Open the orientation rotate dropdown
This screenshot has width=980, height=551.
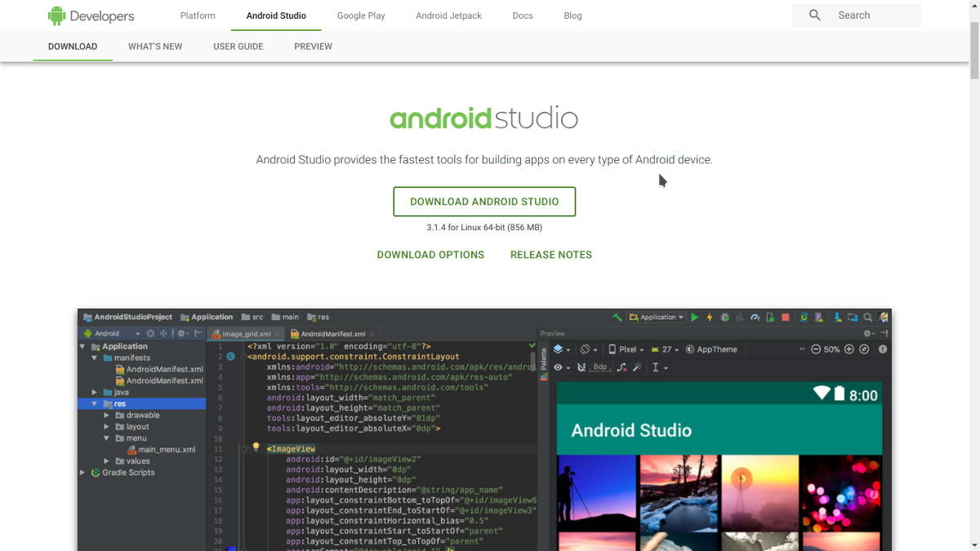click(588, 349)
